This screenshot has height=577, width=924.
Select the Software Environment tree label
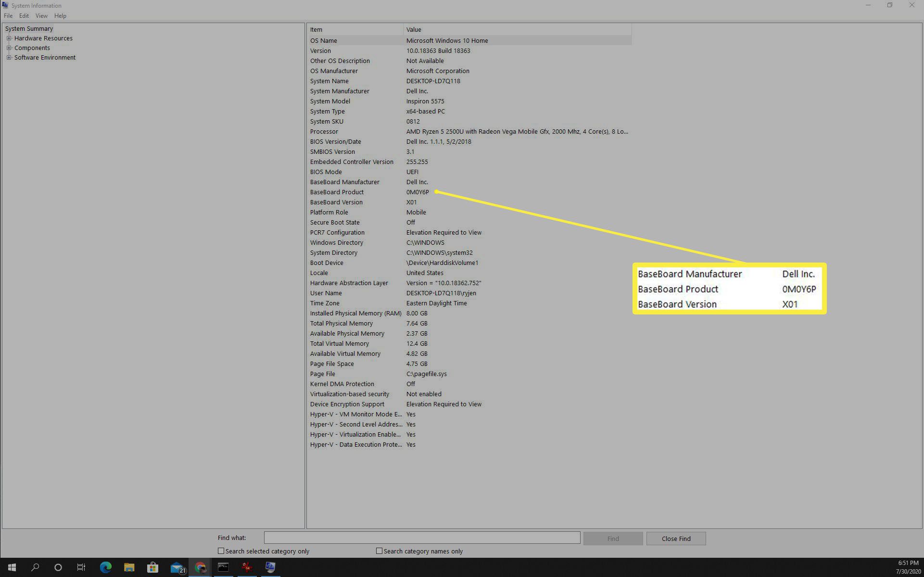(x=45, y=57)
